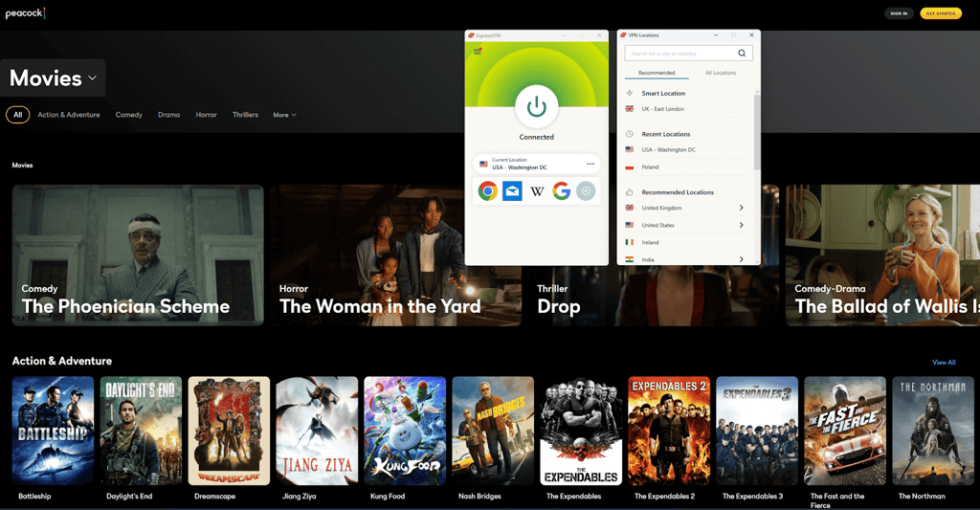Open the ExpressVPN hamburger menu
The height and width of the screenshot is (510, 980).
478,52
